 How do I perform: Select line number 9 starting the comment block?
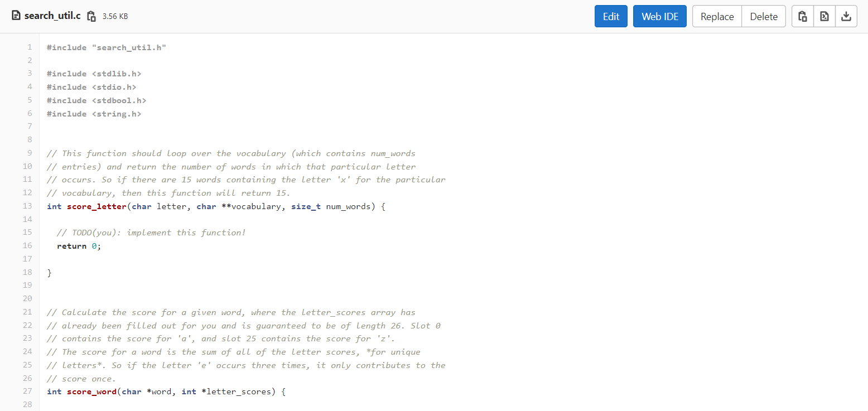29,153
